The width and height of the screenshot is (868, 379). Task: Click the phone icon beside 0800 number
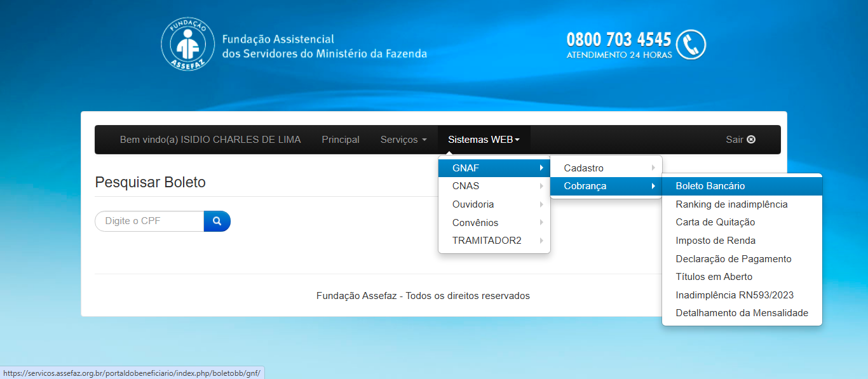pos(691,45)
